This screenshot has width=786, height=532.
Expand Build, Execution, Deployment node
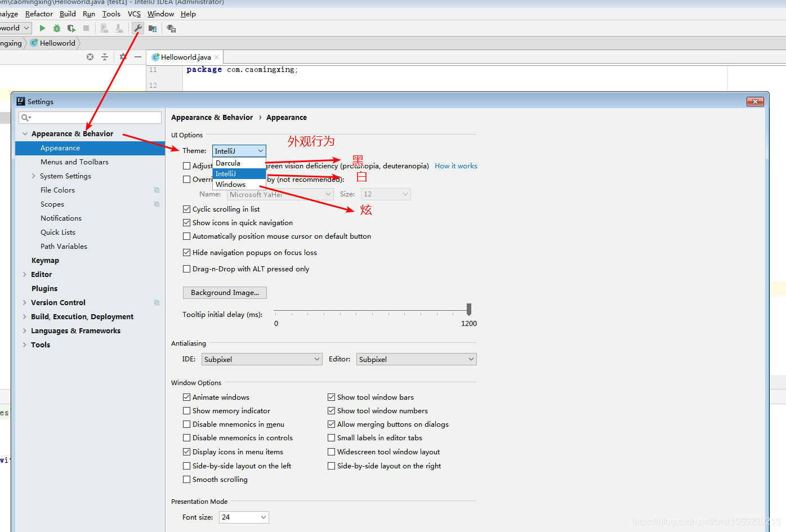pos(25,317)
